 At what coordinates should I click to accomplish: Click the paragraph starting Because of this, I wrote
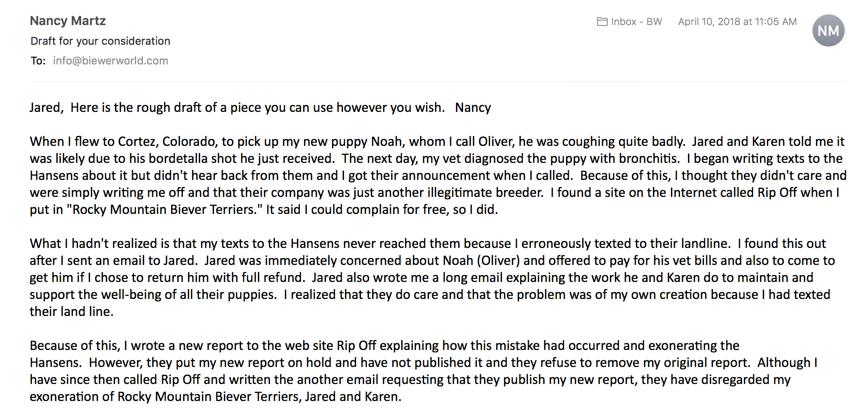(424, 371)
